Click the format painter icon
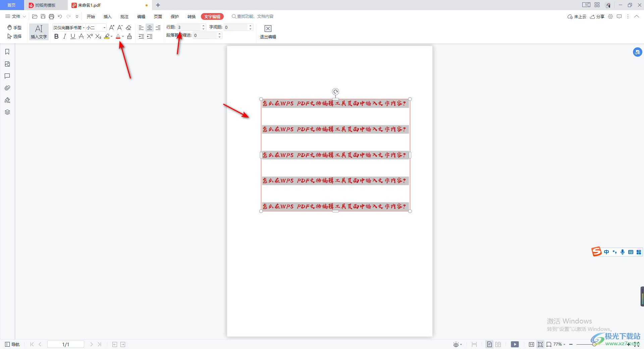 [x=129, y=36]
